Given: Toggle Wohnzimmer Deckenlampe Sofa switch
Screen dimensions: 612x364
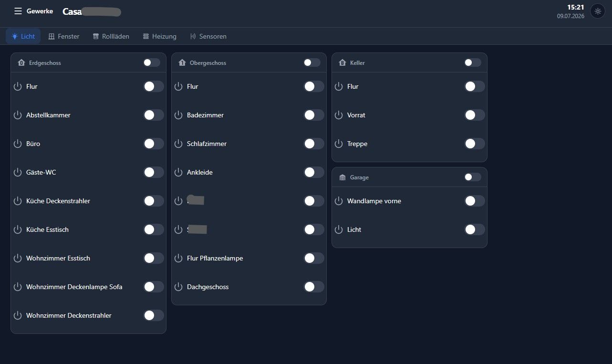Looking at the screenshot, I should click(x=154, y=287).
